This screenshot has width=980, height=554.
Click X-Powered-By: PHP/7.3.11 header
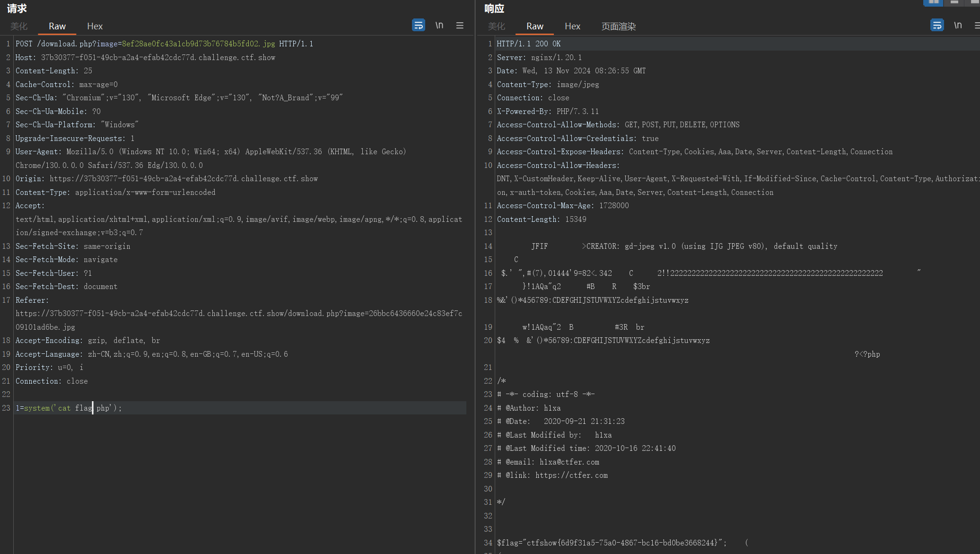[x=548, y=112]
